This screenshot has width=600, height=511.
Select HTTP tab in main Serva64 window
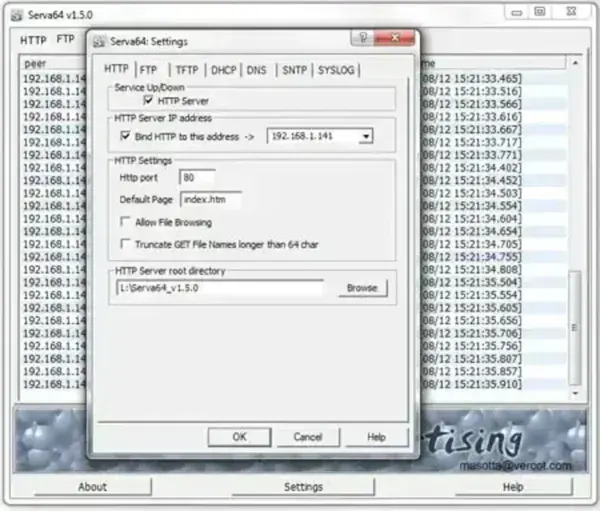[33, 40]
